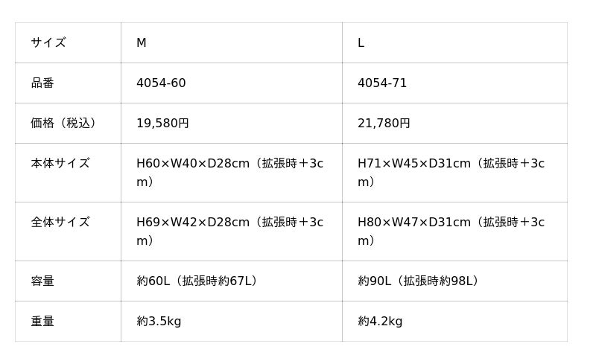Viewport: 596px width, 364px height.
Task: Click the 19,580円 price cell
Action: click(162, 124)
